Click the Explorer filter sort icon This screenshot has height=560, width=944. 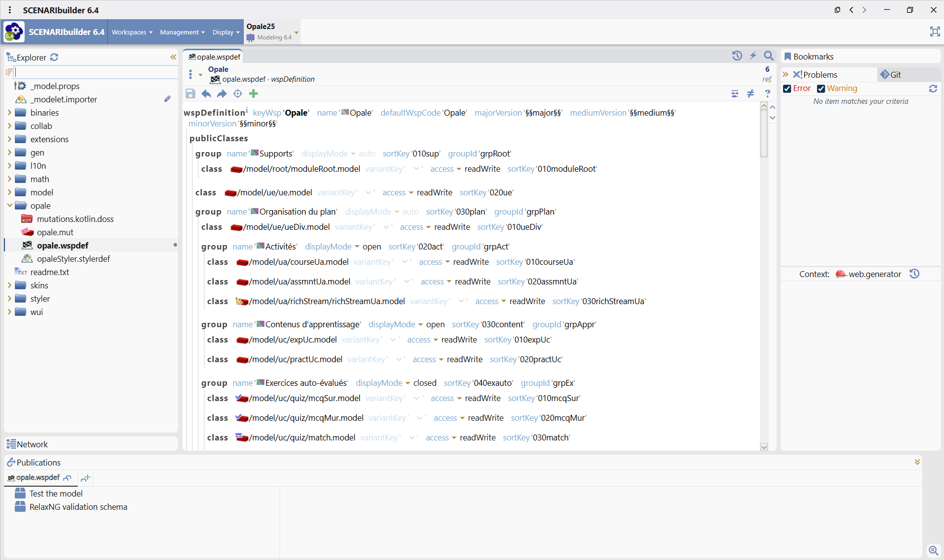point(9,72)
